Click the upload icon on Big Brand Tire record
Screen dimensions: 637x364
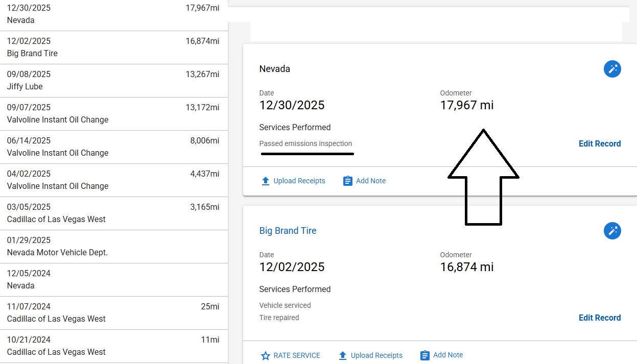coord(343,356)
